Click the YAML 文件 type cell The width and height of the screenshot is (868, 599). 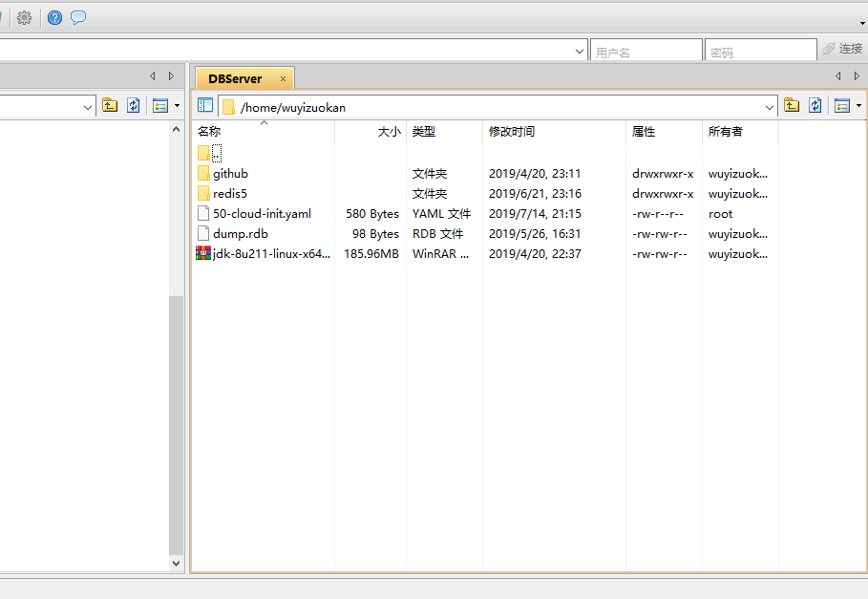(x=441, y=214)
